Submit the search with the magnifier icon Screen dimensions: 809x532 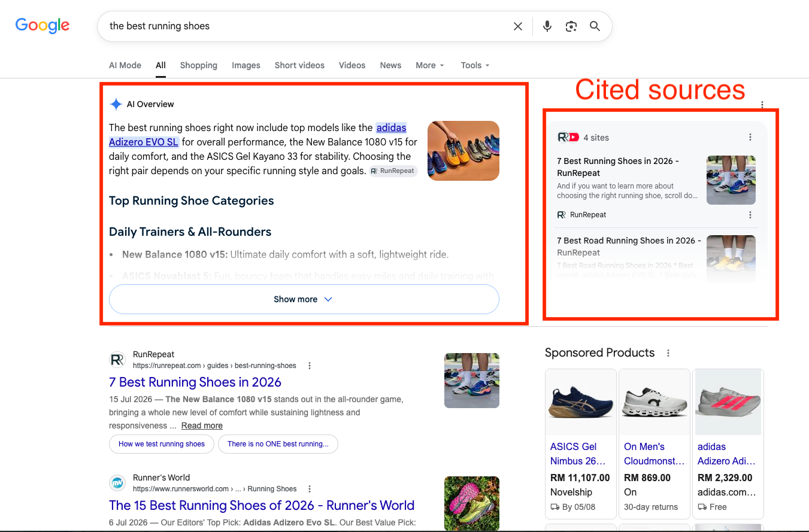point(595,26)
